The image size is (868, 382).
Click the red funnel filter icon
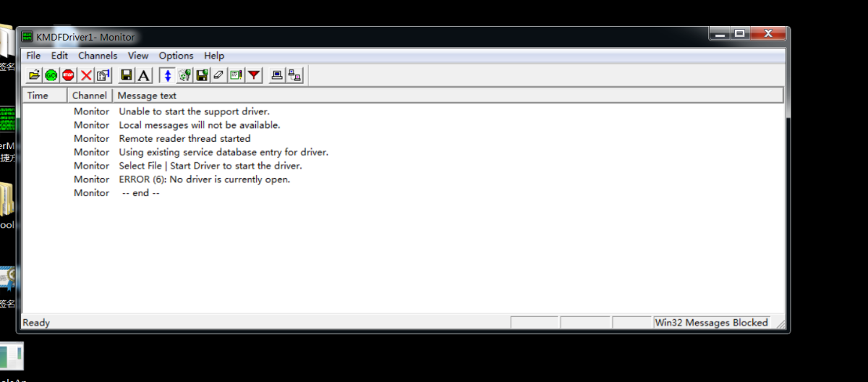tap(254, 75)
